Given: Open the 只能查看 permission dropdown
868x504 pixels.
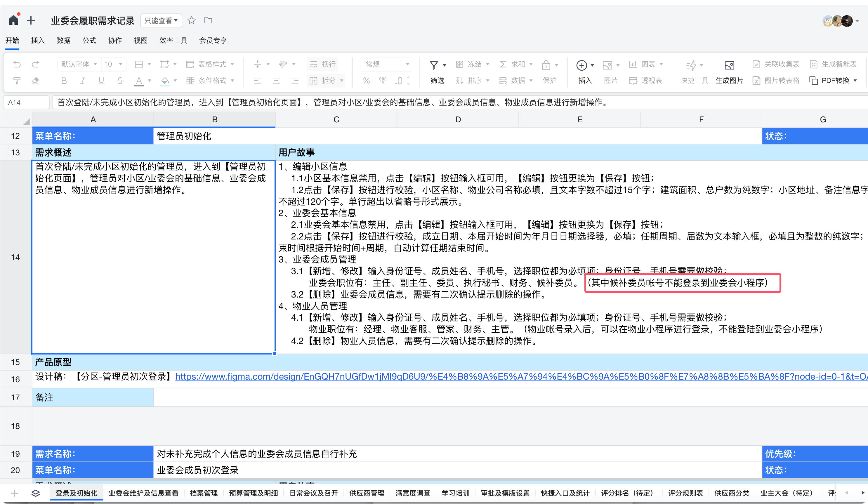Looking at the screenshot, I should coord(161,20).
